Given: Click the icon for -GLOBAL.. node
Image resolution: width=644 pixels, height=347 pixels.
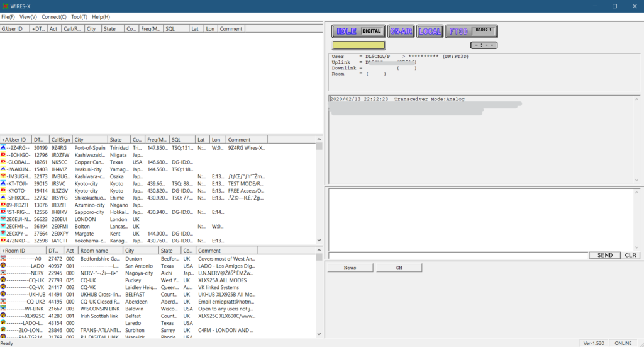Looking at the screenshot, I should tap(3, 162).
